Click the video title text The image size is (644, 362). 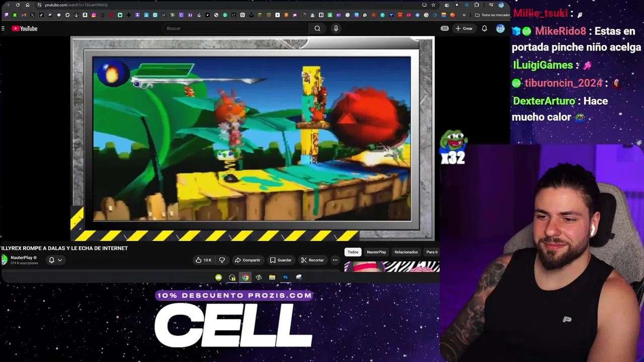pos(64,248)
